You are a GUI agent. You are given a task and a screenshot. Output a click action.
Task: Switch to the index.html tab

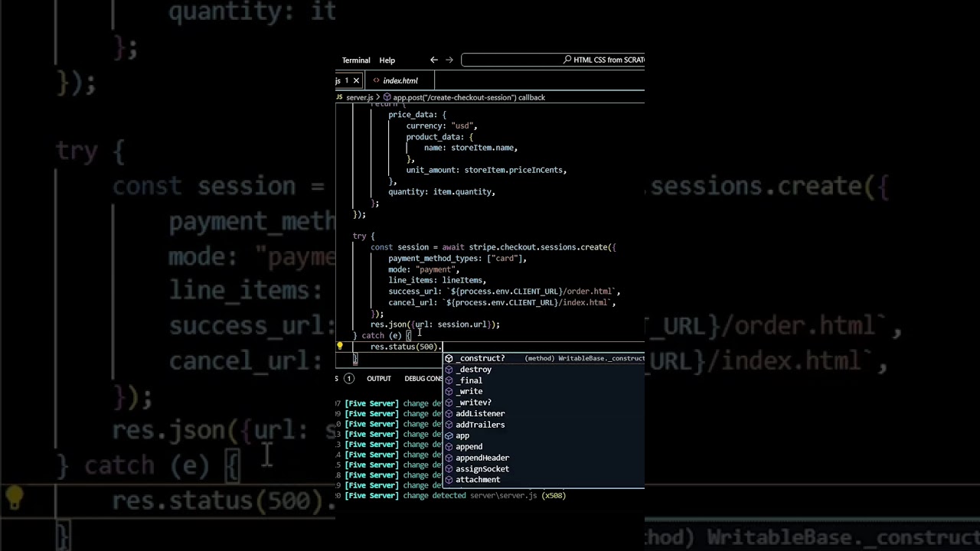coord(400,80)
